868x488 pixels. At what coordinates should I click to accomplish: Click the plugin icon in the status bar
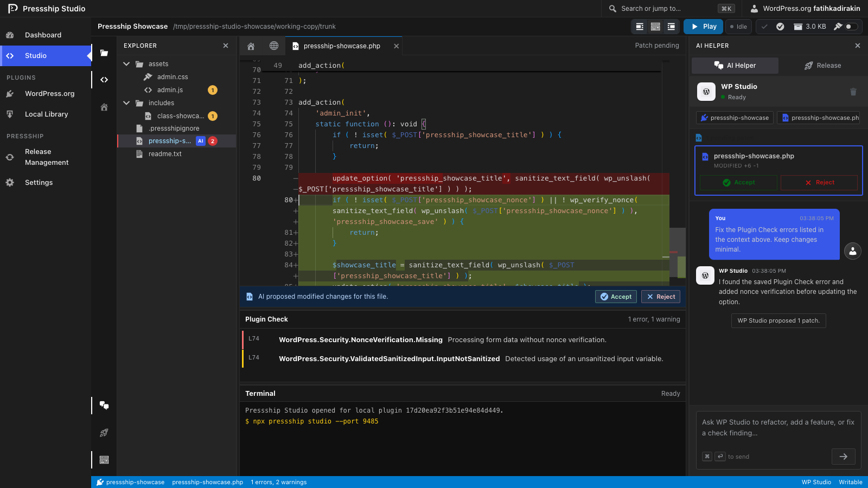click(x=100, y=482)
